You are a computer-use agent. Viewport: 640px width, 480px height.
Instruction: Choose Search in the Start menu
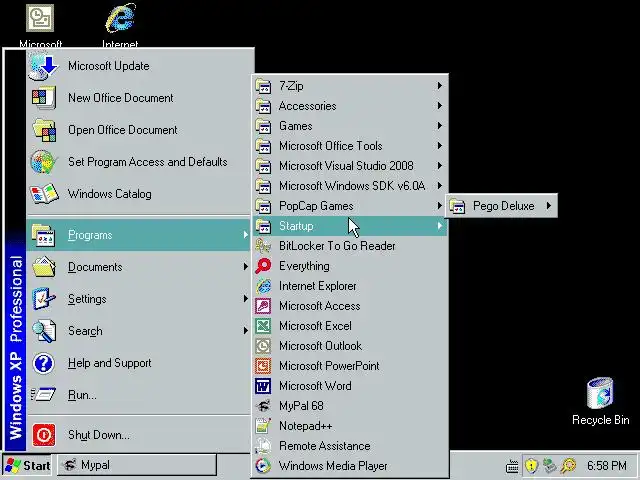138,331
